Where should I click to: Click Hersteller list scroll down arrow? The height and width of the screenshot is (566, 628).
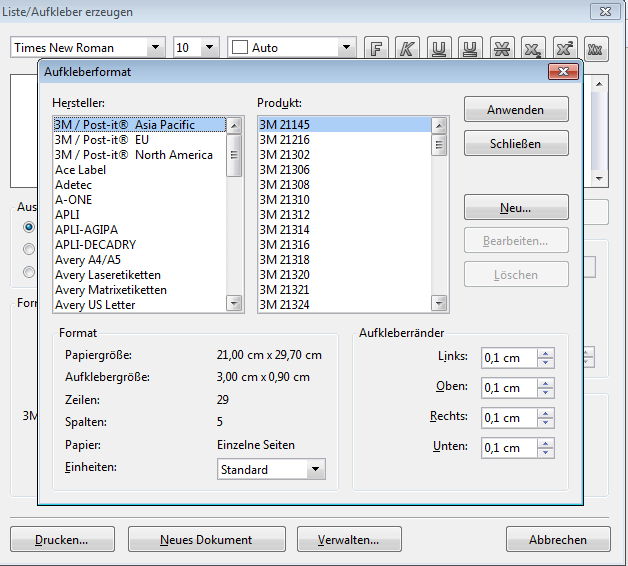click(234, 303)
